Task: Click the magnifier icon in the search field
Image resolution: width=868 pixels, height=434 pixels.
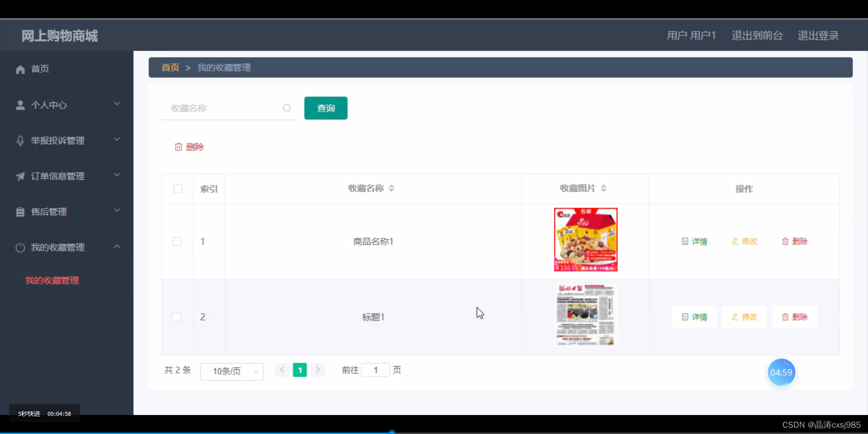Action: (287, 108)
